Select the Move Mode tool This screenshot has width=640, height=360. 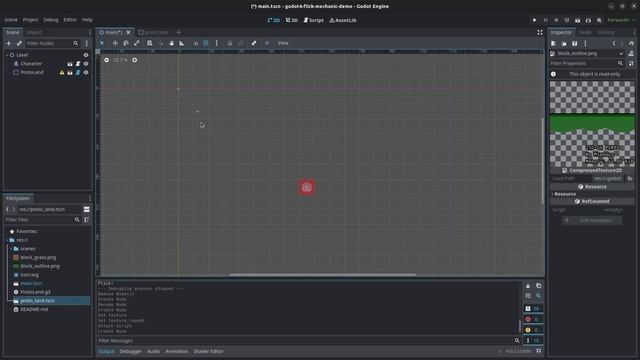[115, 43]
